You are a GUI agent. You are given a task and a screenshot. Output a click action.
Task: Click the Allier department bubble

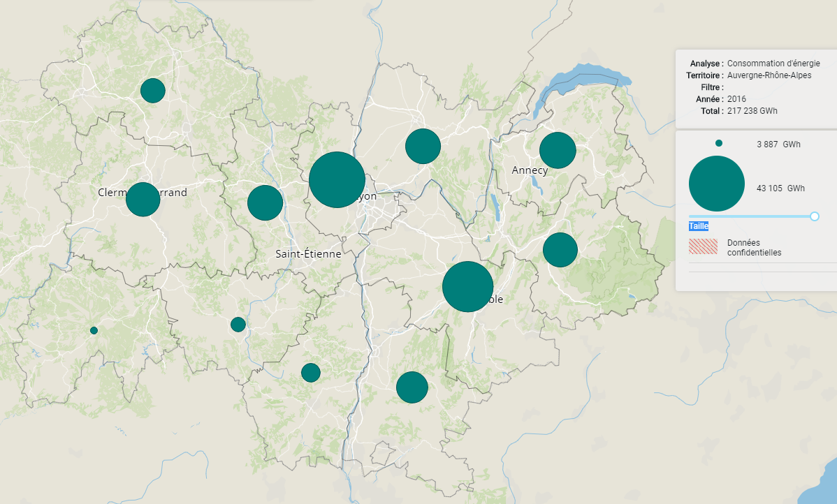point(152,91)
